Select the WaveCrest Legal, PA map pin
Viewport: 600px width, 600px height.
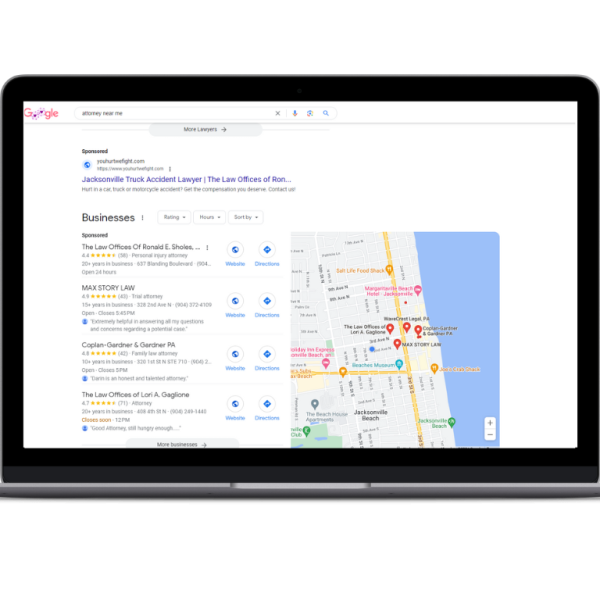[x=407, y=327]
